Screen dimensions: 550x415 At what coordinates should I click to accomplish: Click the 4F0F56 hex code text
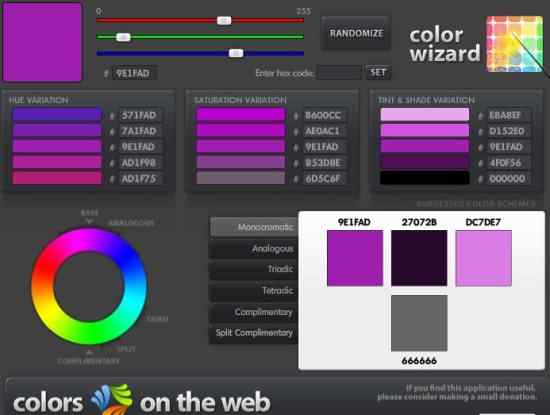[505, 163]
